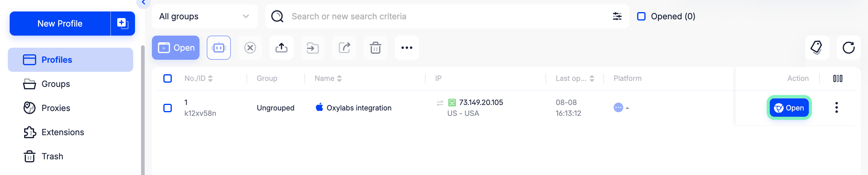This screenshot has width=868, height=175.
Task: Open the three-dot toolbar more menu
Action: pyautogui.click(x=406, y=48)
